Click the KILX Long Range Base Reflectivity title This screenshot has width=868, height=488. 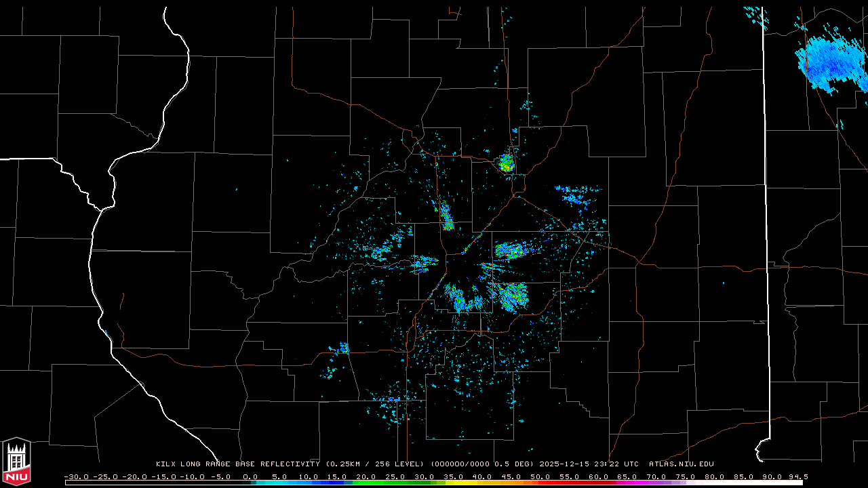click(x=237, y=464)
